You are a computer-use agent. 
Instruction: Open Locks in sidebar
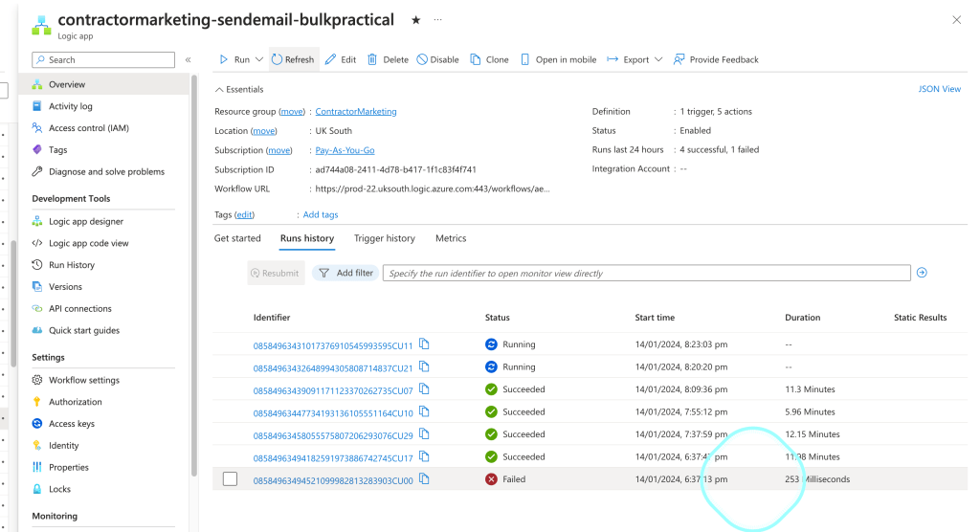pos(59,490)
